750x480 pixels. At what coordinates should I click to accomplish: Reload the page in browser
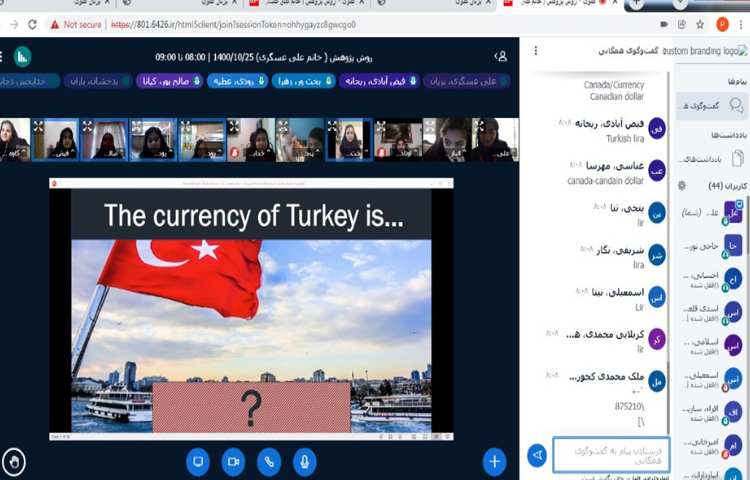32,24
